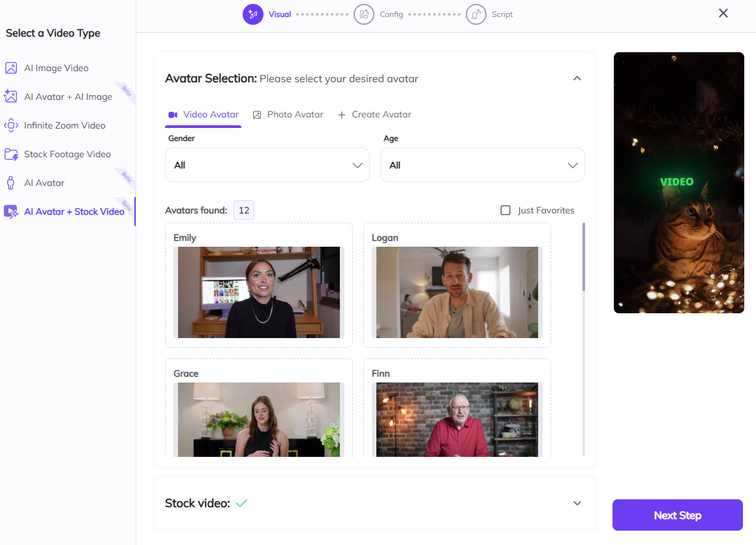Click the AI Image Video picture icon
This screenshot has height=545, width=756.
(11, 68)
